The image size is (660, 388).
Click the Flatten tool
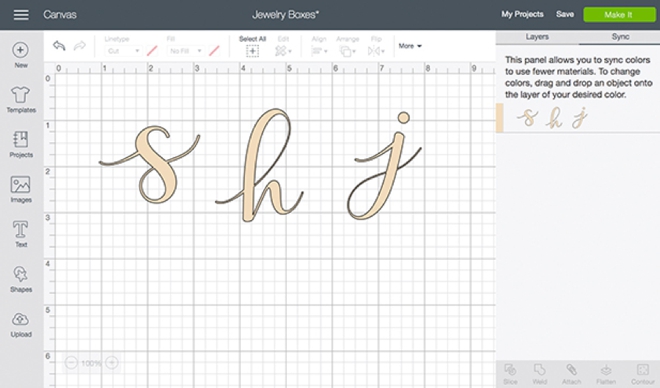click(606, 374)
